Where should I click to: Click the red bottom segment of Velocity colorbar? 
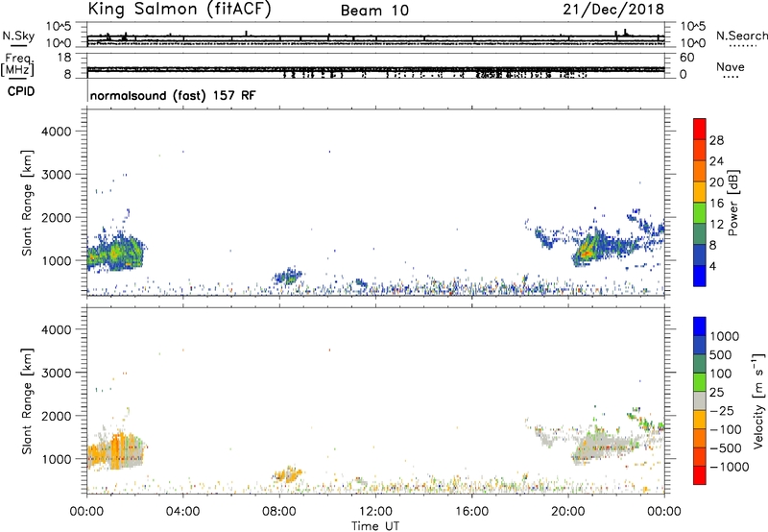(x=700, y=475)
